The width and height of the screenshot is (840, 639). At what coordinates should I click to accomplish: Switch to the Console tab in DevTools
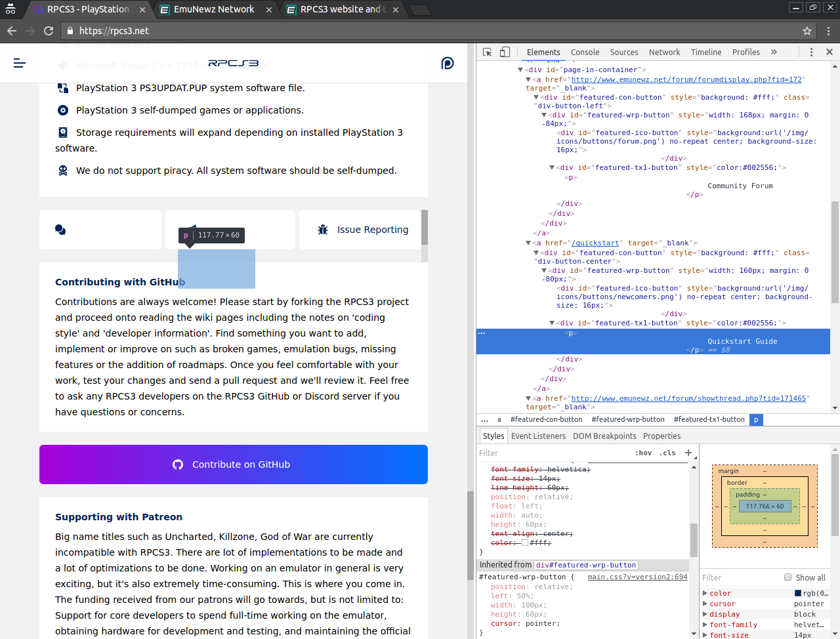(x=585, y=52)
